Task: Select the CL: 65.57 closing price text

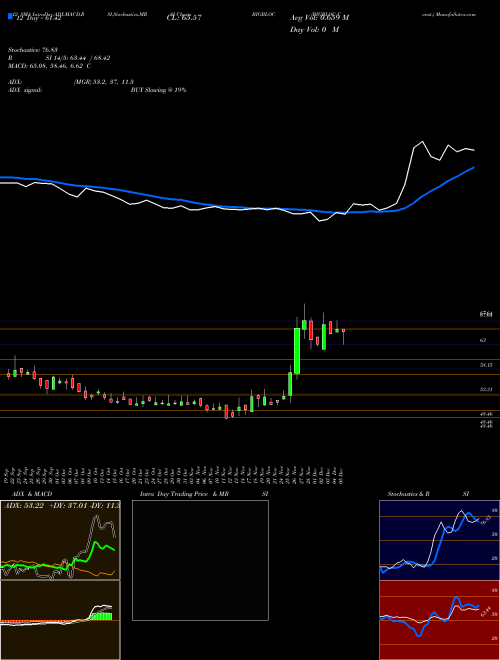Action: pos(185,18)
